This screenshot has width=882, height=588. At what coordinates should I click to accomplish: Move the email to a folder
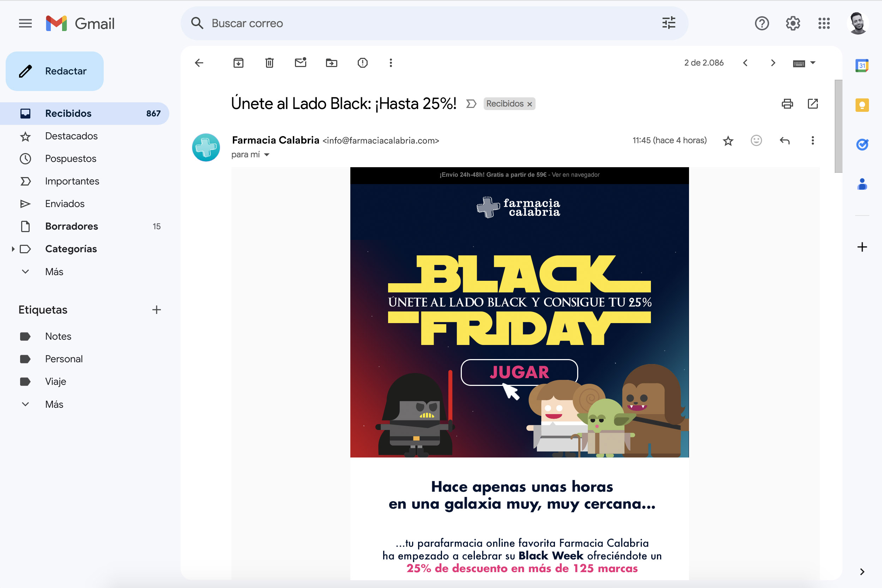[332, 63]
